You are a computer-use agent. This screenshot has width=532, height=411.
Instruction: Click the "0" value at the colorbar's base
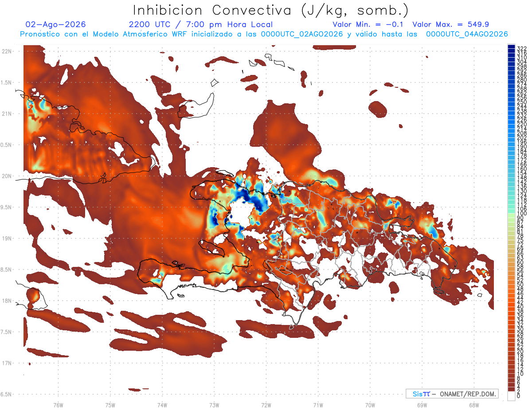click(x=519, y=397)
